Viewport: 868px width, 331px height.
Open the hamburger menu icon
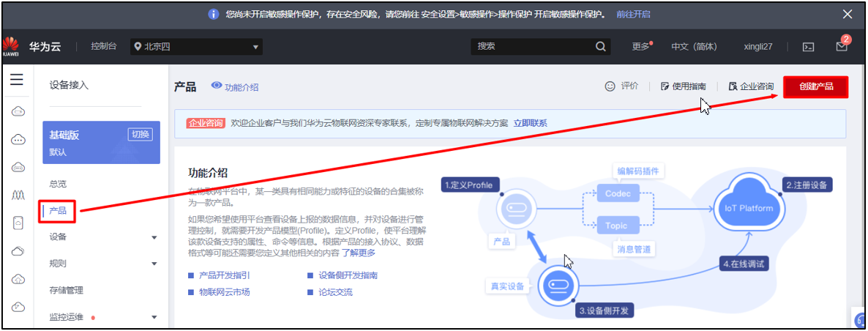17,80
